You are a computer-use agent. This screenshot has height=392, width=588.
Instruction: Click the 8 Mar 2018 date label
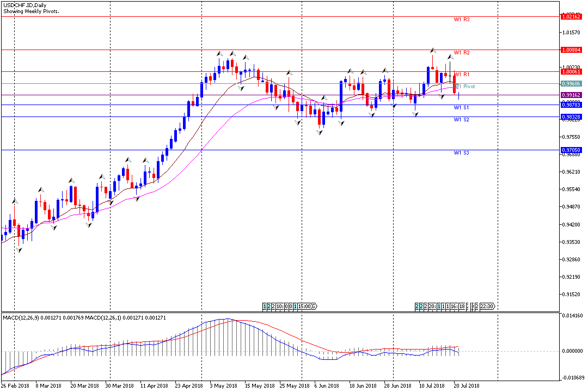[x=48, y=386]
